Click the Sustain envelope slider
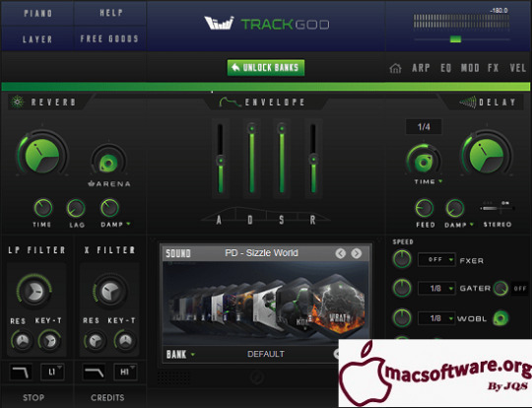Screen dimensions: 532x408 (x=281, y=159)
